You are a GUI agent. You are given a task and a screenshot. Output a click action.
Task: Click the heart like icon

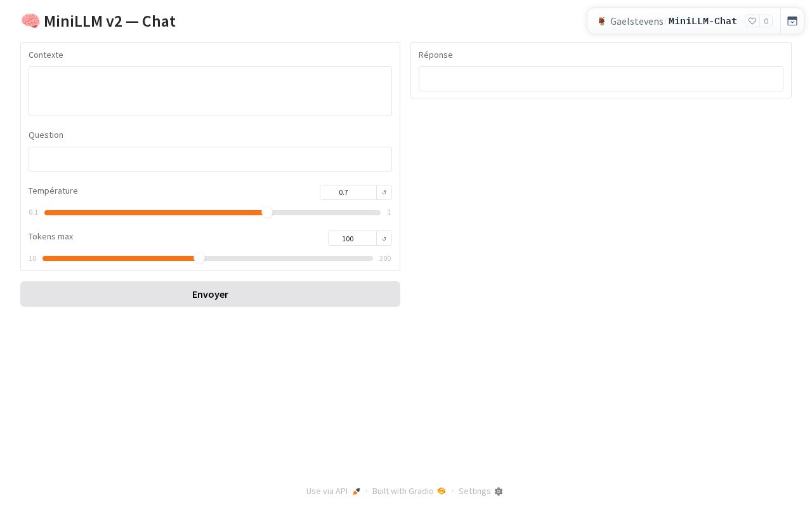[752, 21]
